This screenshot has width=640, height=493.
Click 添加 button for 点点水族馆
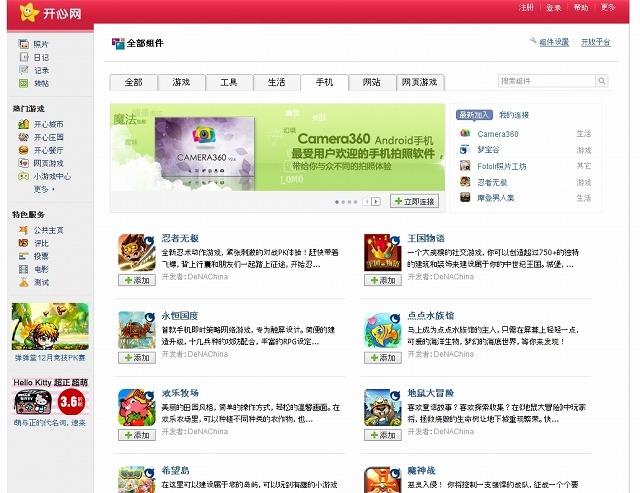(x=383, y=358)
